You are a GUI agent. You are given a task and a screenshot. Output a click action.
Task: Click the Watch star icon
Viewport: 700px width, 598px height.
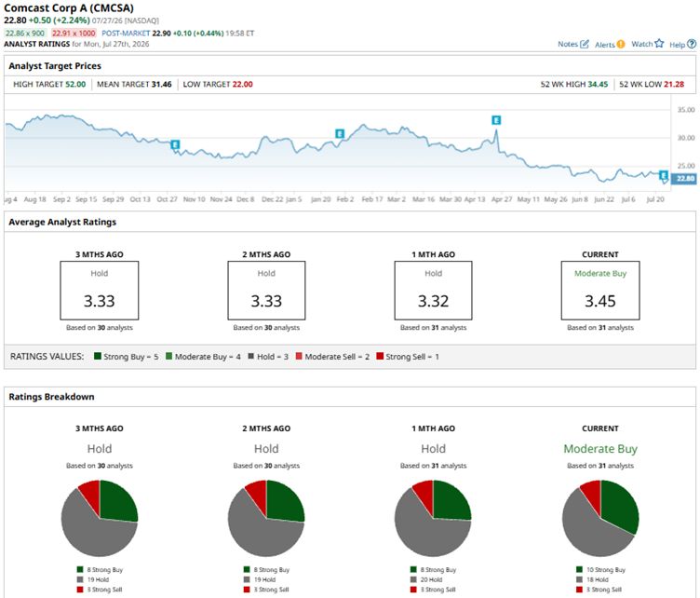coord(659,44)
